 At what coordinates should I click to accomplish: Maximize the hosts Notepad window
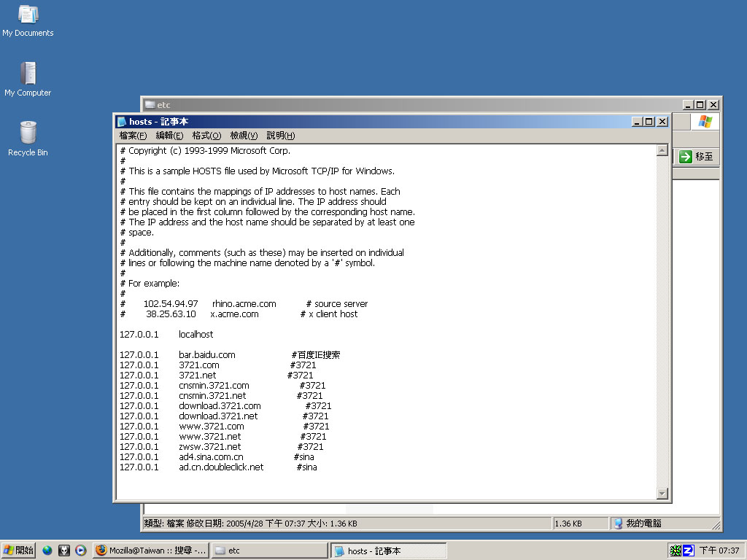pos(649,122)
